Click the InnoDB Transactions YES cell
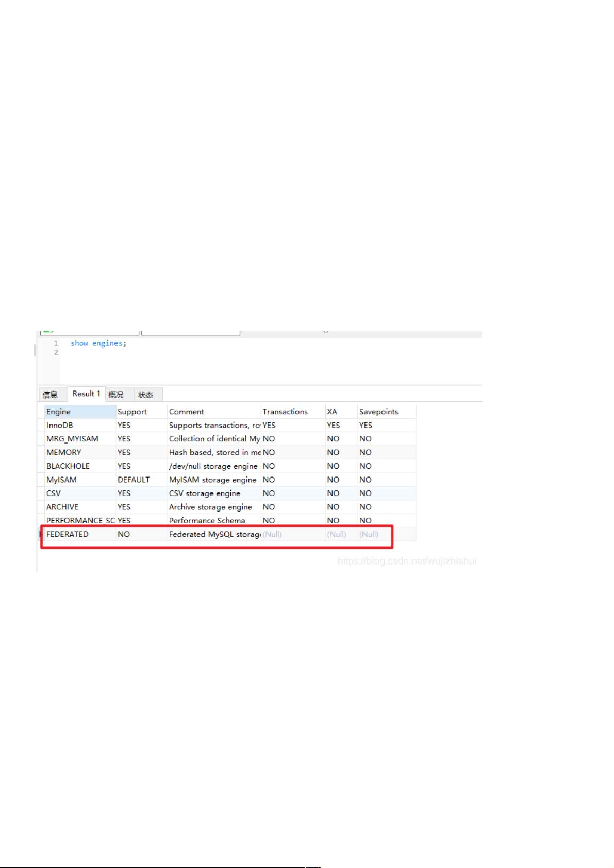 293,425
